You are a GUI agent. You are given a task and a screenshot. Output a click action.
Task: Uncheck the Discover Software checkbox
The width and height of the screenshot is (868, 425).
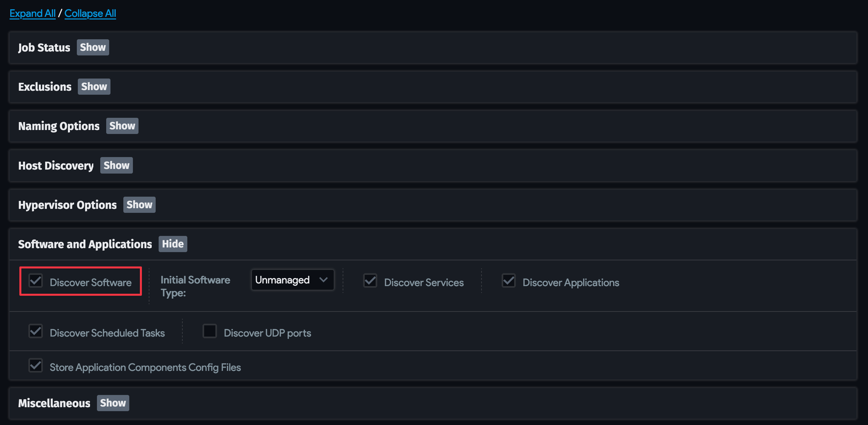pyautogui.click(x=36, y=281)
